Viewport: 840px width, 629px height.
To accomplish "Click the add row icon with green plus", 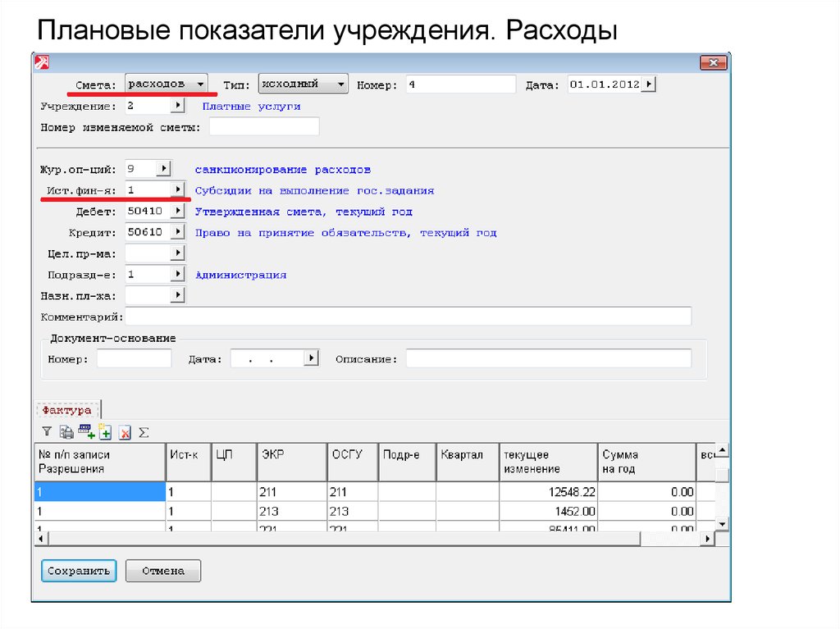I will [85, 431].
